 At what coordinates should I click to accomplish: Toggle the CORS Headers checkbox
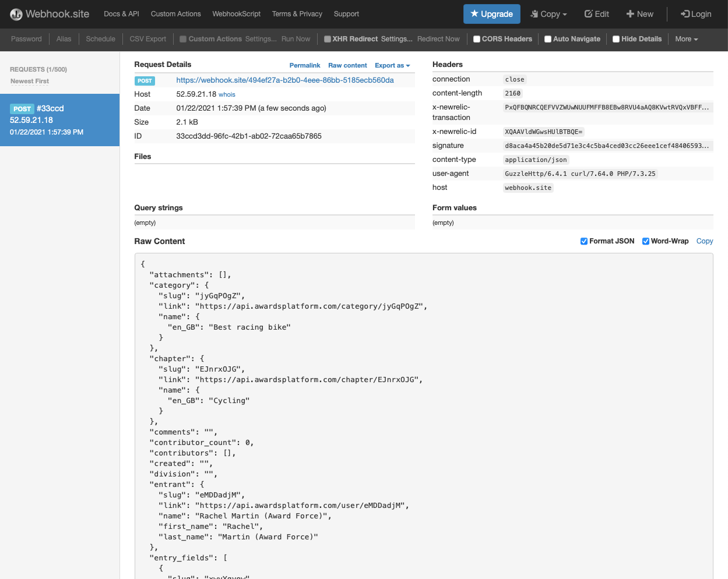click(x=477, y=39)
